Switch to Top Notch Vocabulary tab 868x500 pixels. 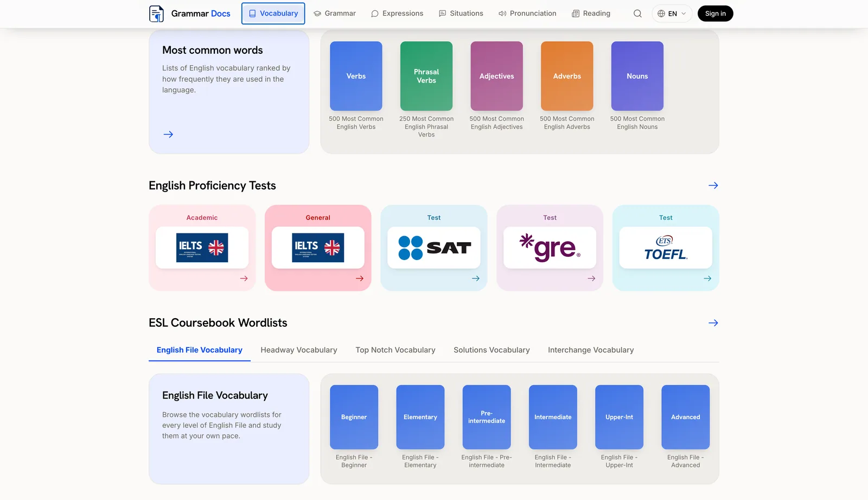(395, 350)
